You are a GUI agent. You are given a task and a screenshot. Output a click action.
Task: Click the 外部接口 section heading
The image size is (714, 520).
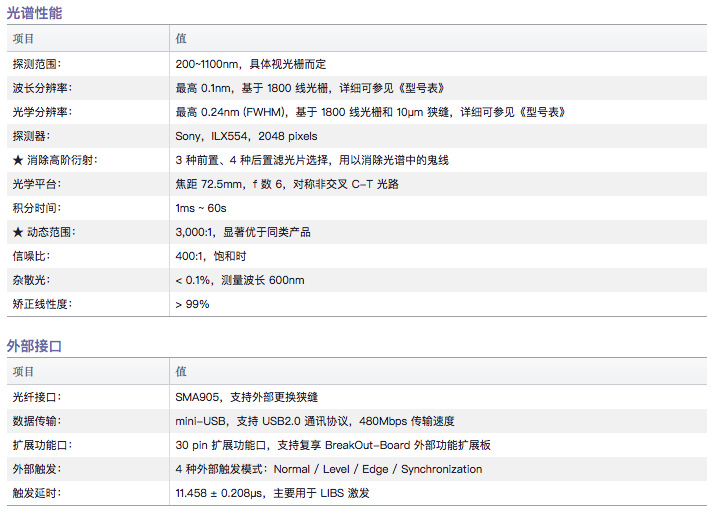[35, 346]
